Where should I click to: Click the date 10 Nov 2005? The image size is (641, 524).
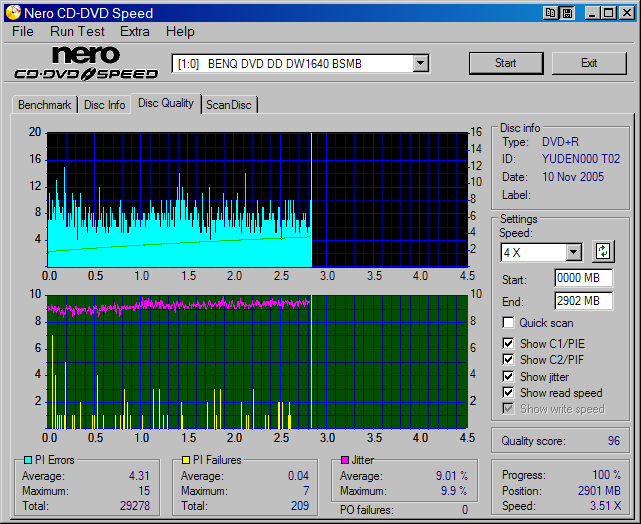[573, 177]
